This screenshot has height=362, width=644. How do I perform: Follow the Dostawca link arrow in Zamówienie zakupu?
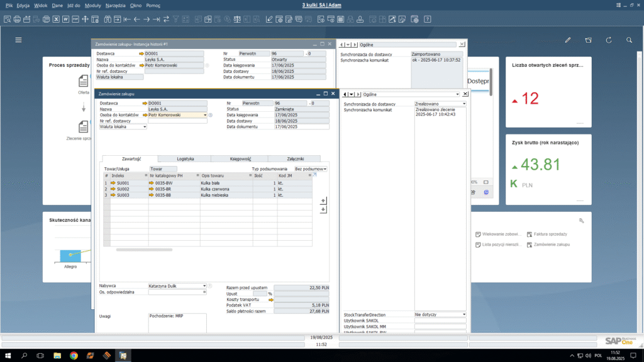[145, 104]
